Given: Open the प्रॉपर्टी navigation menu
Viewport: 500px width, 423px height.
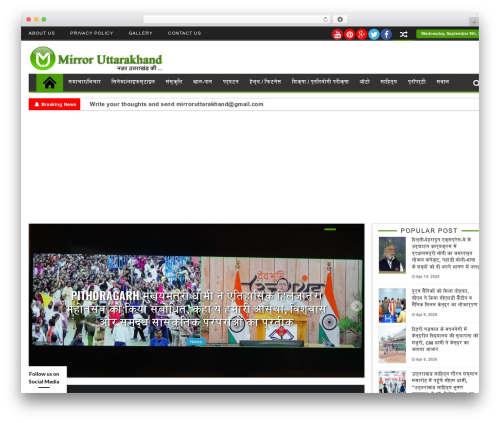Looking at the screenshot, I should click(417, 82).
